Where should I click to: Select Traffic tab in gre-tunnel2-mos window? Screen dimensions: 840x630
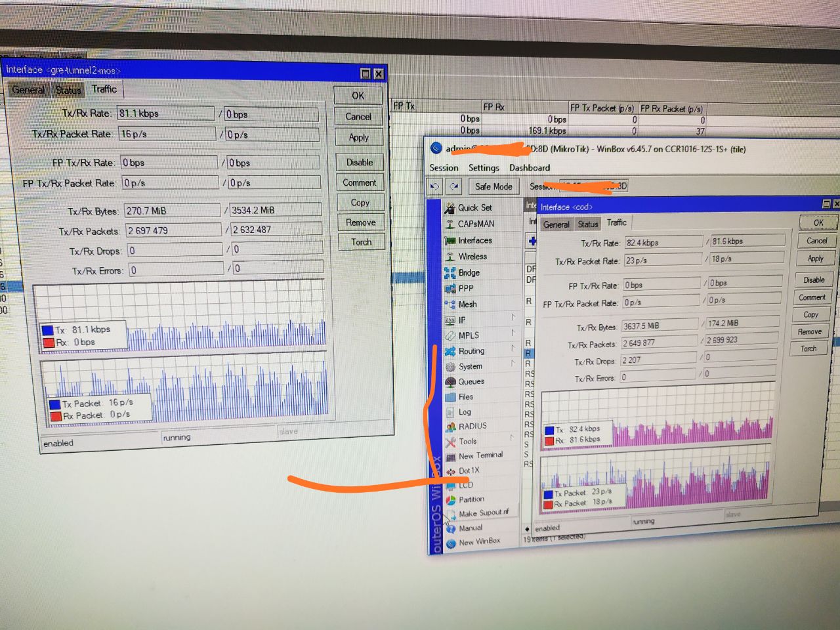[x=104, y=89]
